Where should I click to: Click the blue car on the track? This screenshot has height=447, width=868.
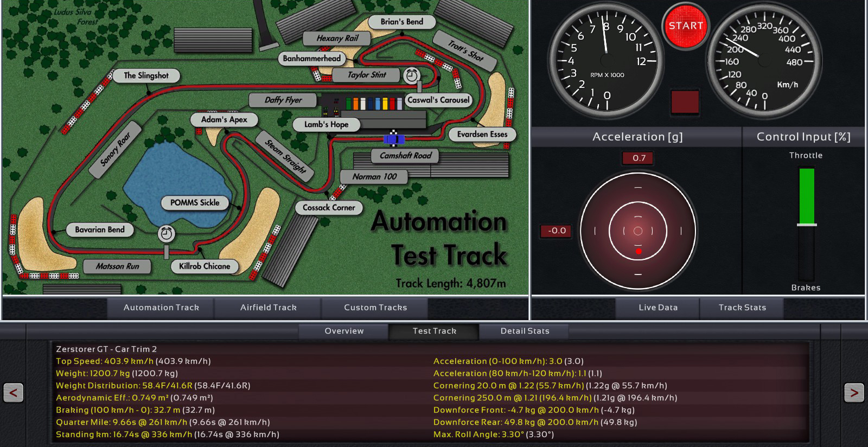(394, 139)
